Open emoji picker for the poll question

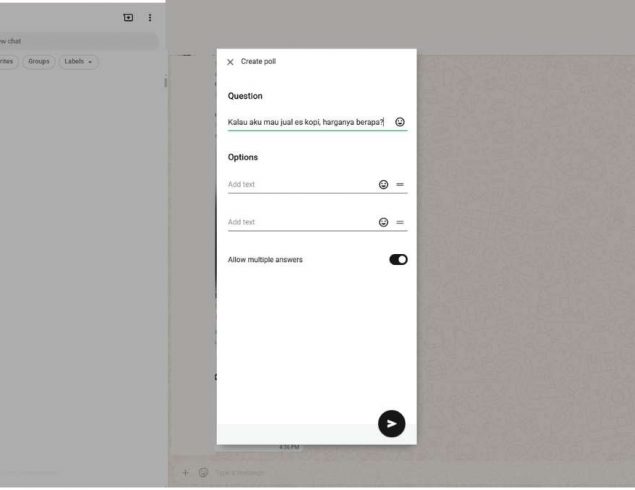pyautogui.click(x=400, y=122)
